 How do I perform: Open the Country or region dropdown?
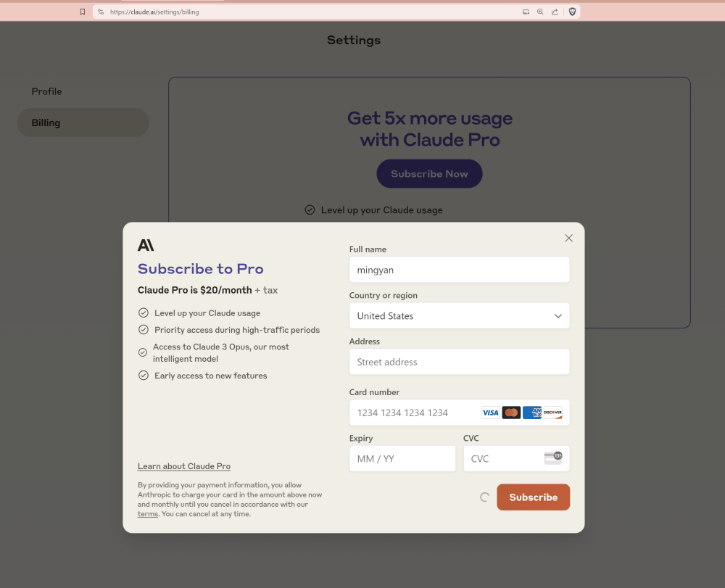tap(459, 316)
